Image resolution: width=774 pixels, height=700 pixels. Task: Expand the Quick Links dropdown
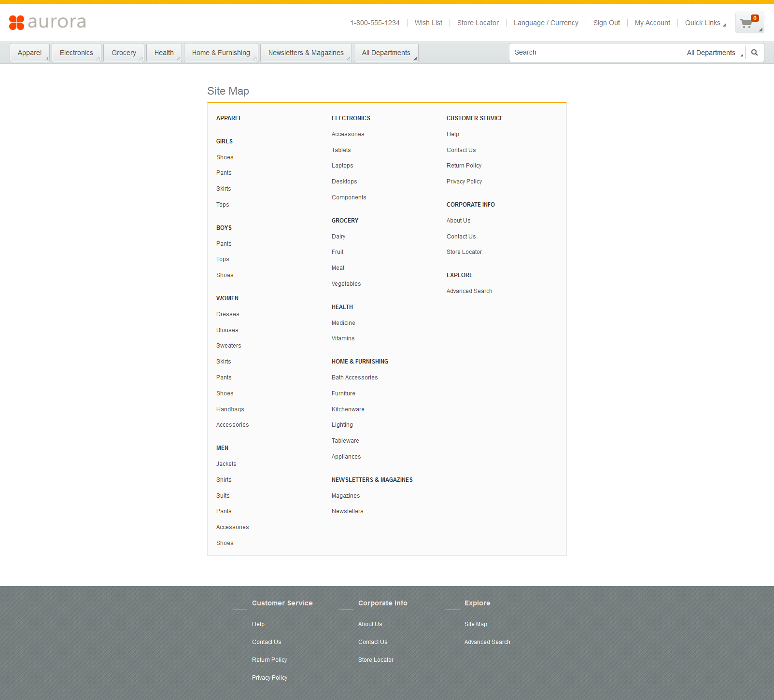705,23
